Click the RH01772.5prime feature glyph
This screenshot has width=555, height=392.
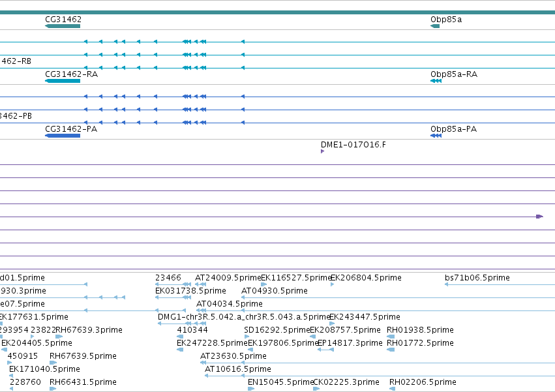coord(391,350)
